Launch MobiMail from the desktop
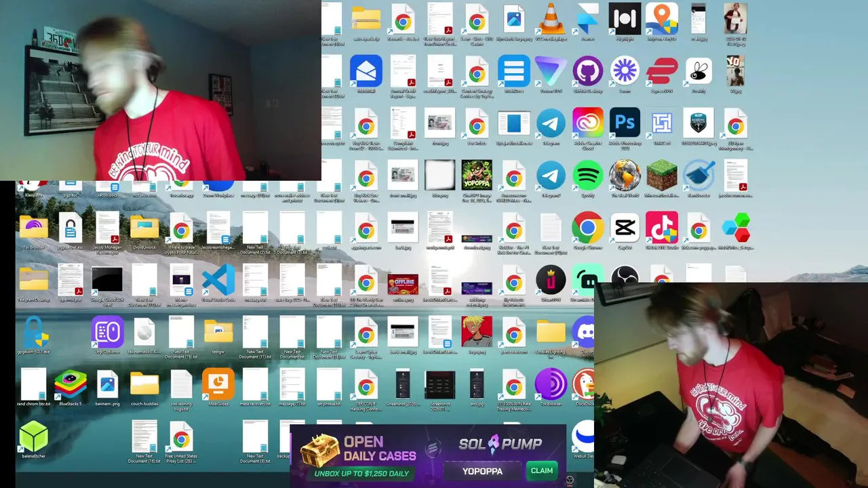Screen dimensions: 868x488 pyautogui.click(x=366, y=72)
